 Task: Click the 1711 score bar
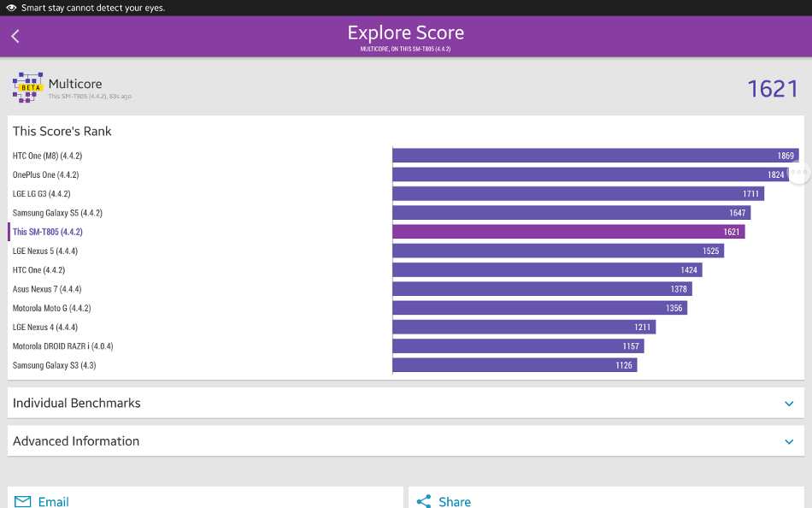click(x=579, y=194)
